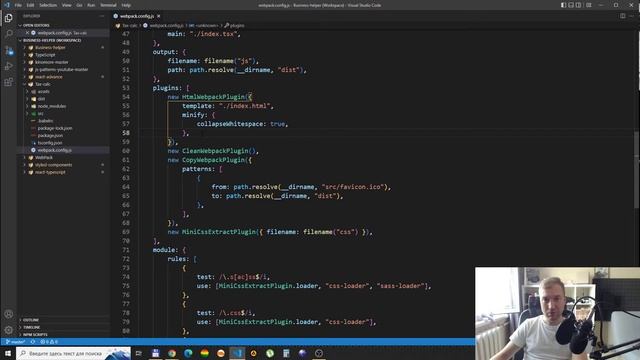The height and width of the screenshot is (360, 640).
Task: Click the Windows taskbar search box
Action: click(73, 353)
